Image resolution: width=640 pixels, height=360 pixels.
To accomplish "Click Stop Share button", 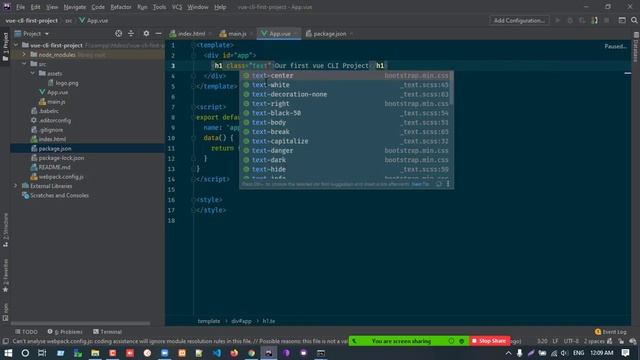I will (x=489, y=341).
